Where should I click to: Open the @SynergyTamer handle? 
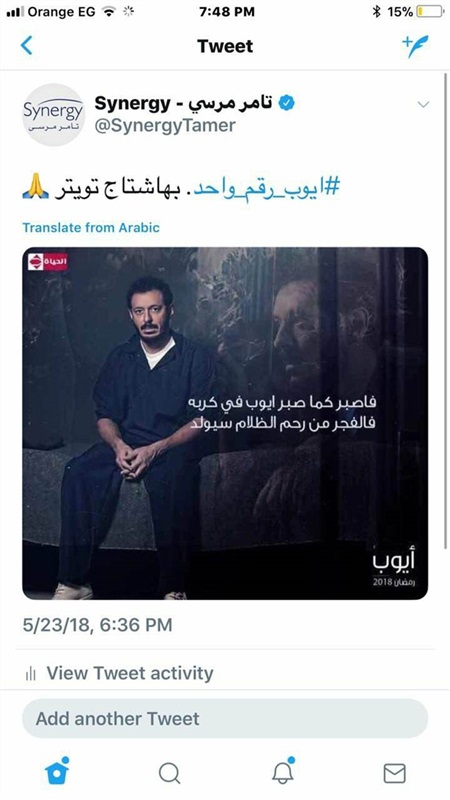point(165,126)
